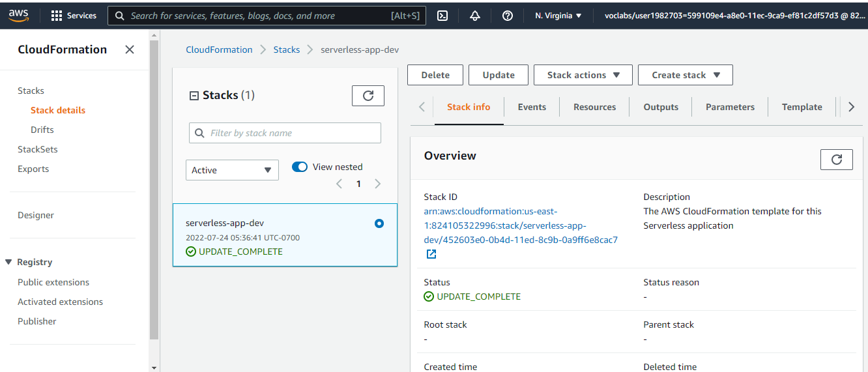
Task: Click the Delete stack button
Action: 435,75
